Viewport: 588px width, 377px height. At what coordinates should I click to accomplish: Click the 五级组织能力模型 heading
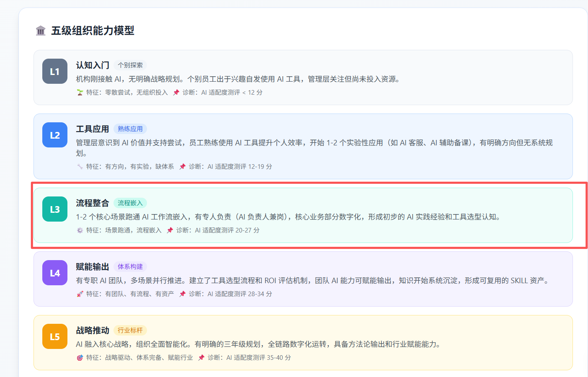click(x=93, y=31)
